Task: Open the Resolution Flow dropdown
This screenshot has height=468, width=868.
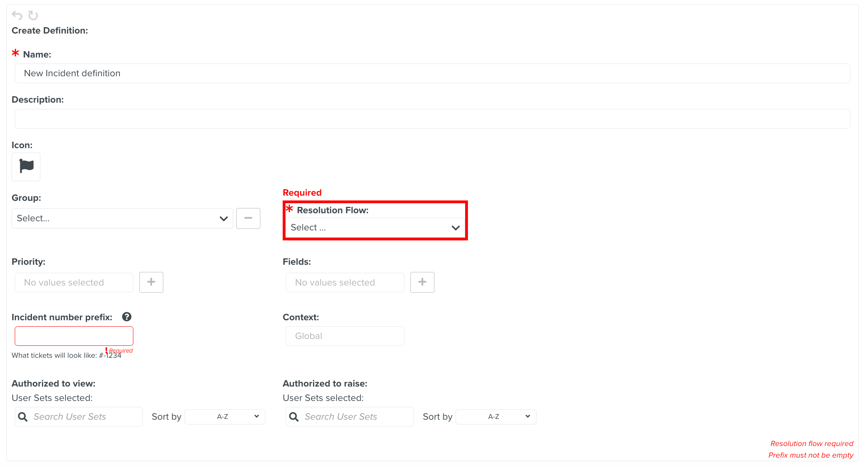Action: [375, 228]
